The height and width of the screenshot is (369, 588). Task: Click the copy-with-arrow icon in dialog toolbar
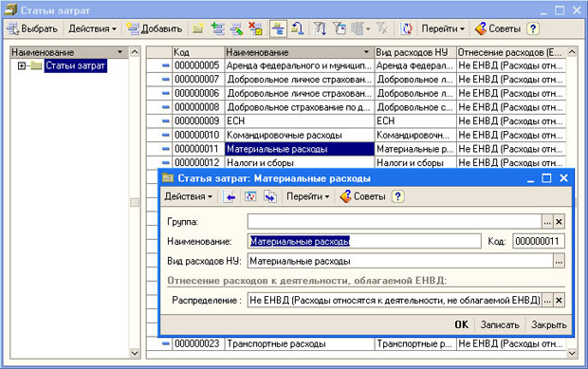tap(270, 196)
